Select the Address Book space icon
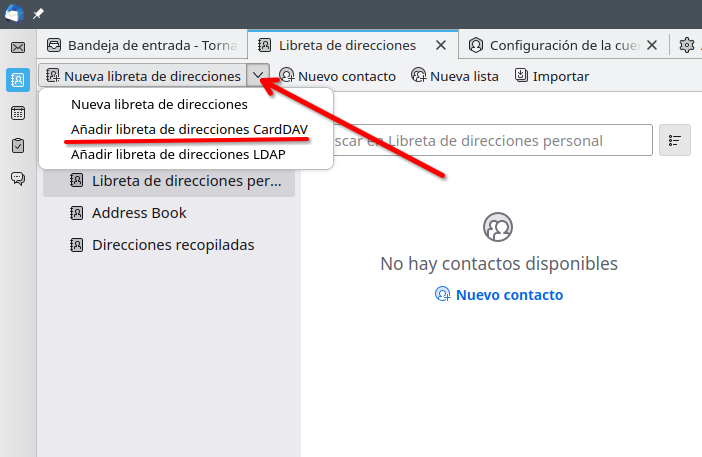This screenshot has width=702, height=457. tap(17, 80)
